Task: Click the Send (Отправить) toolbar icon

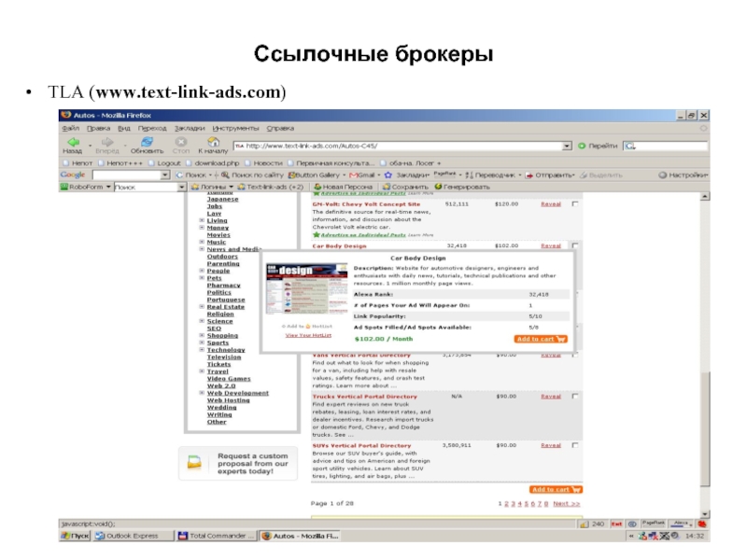Action: point(529,175)
